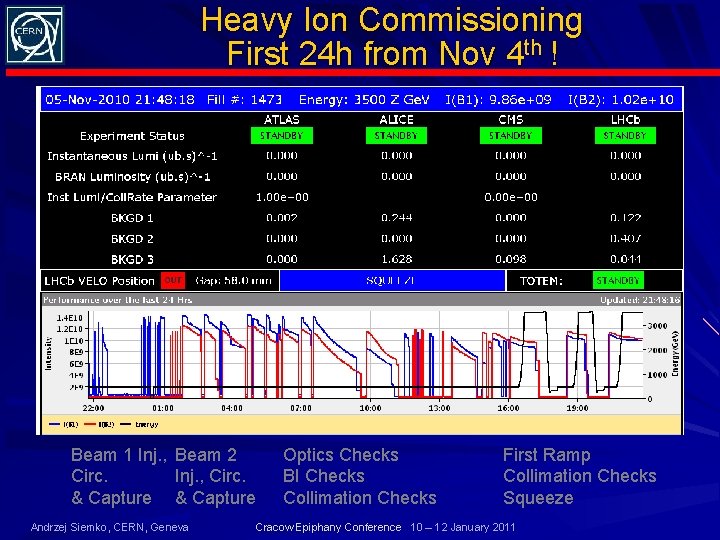Click the Squeeze caption text
This screenshot has height=540, width=720.
tap(538, 498)
